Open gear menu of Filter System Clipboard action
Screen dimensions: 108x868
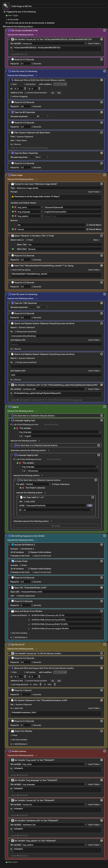102,132
